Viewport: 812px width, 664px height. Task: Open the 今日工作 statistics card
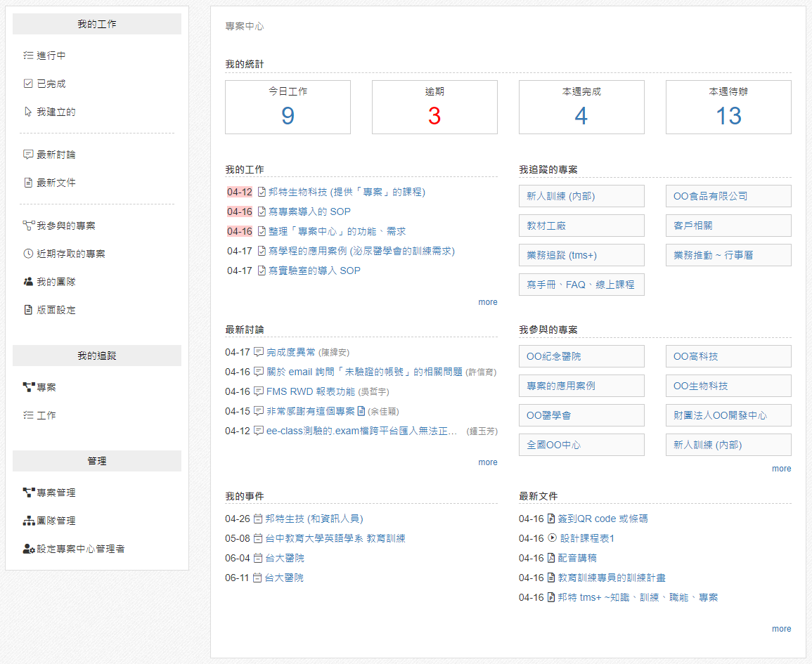click(x=288, y=108)
